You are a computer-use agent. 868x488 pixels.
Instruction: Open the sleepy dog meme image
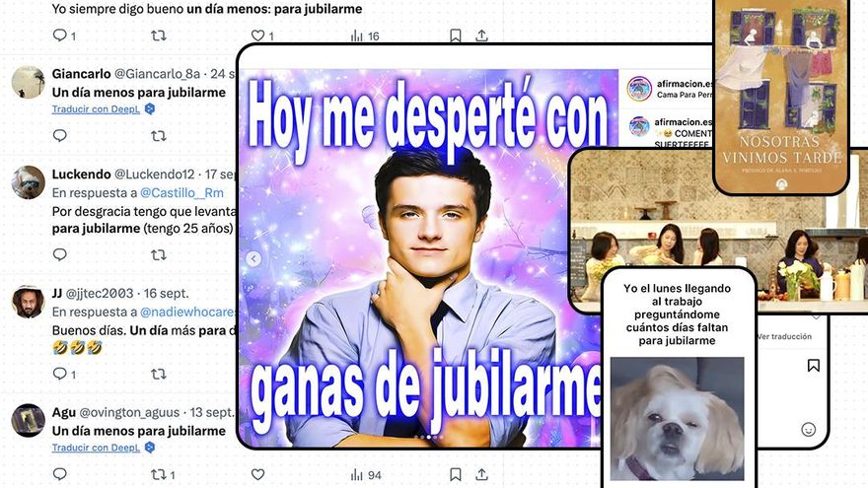pos(677,418)
